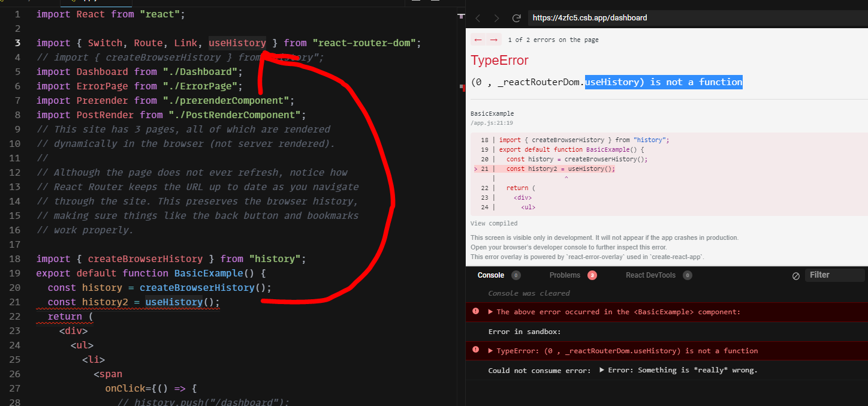The image size is (868, 406).
Task: Click error icon beside 'The above error occurred'
Action: (x=475, y=311)
